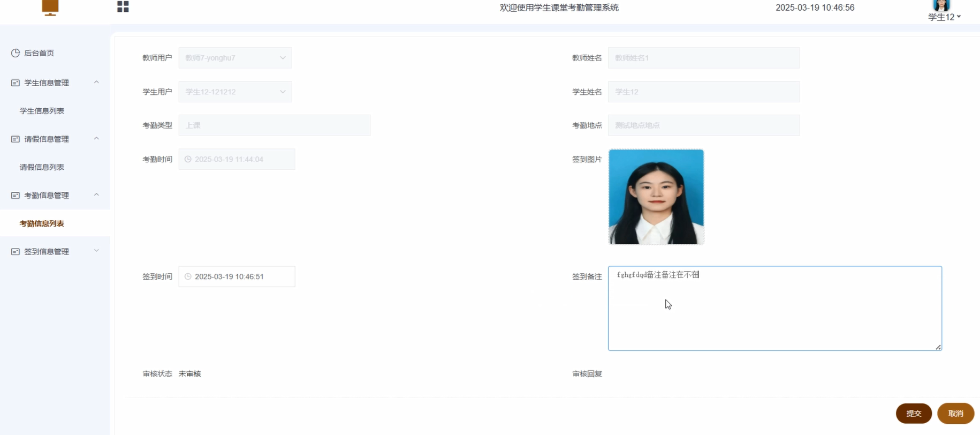Click the 签到信息管理 icon

[x=16, y=251]
